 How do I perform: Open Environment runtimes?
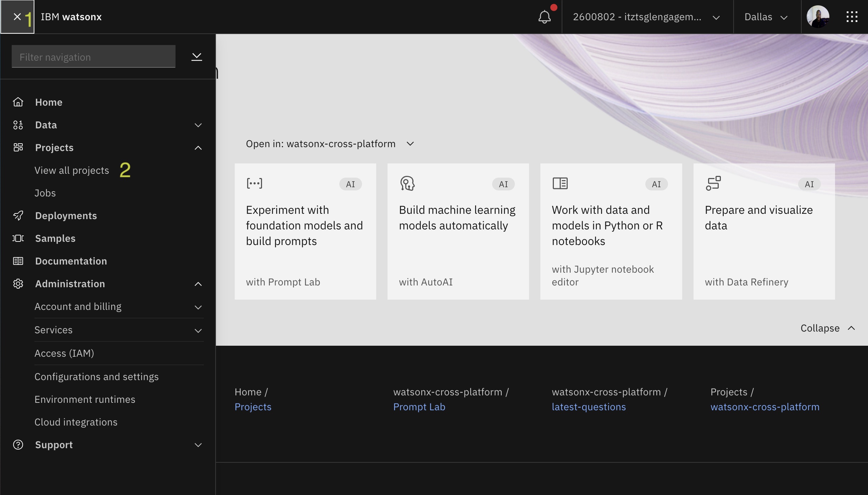pyautogui.click(x=85, y=399)
